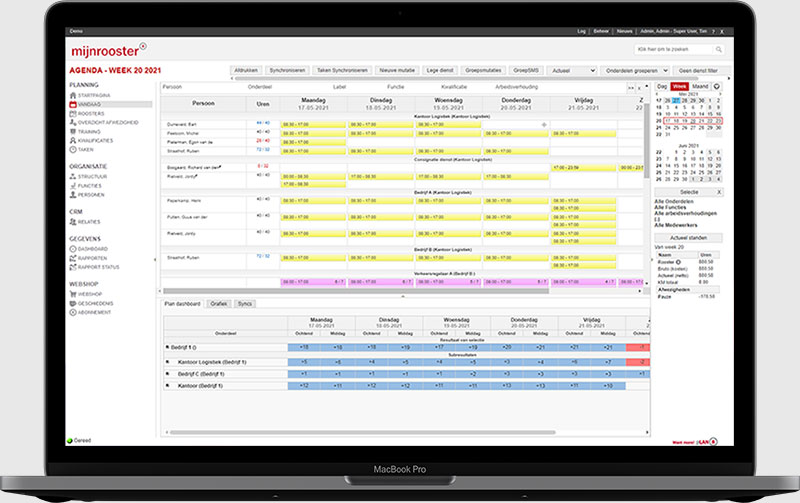Open Startpagina in the Planning sidebar
This screenshot has width=800, height=503.
click(96, 94)
